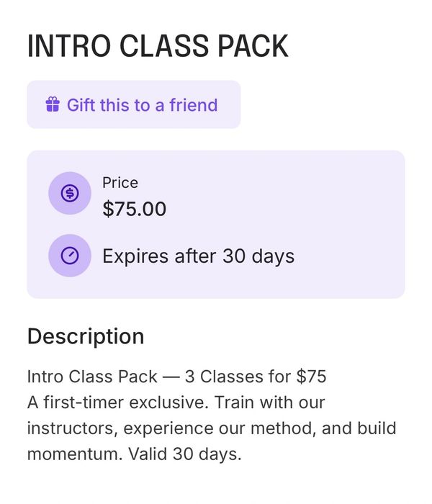The image size is (432, 504).
Task: Select the "Price" label
Action: pyautogui.click(x=120, y=183)
